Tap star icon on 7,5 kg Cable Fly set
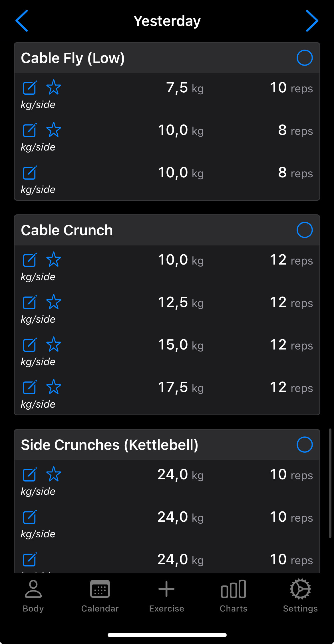Viewport: 334px width, 644px height. 54,88
